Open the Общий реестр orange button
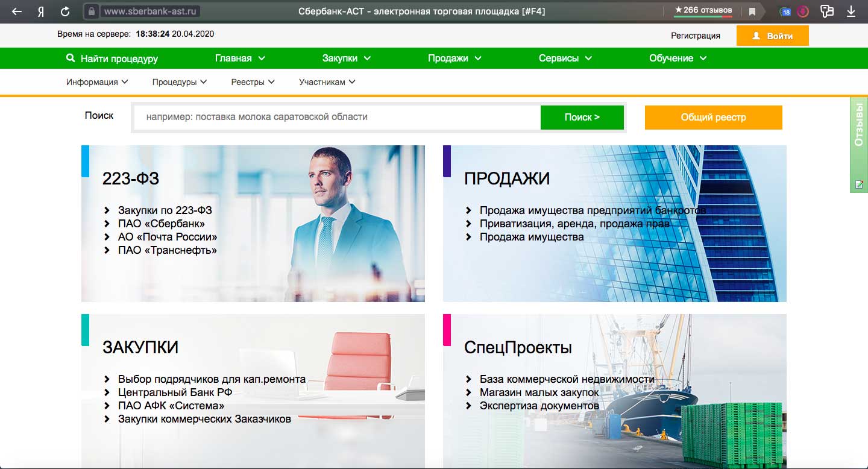 click(713, 118)
